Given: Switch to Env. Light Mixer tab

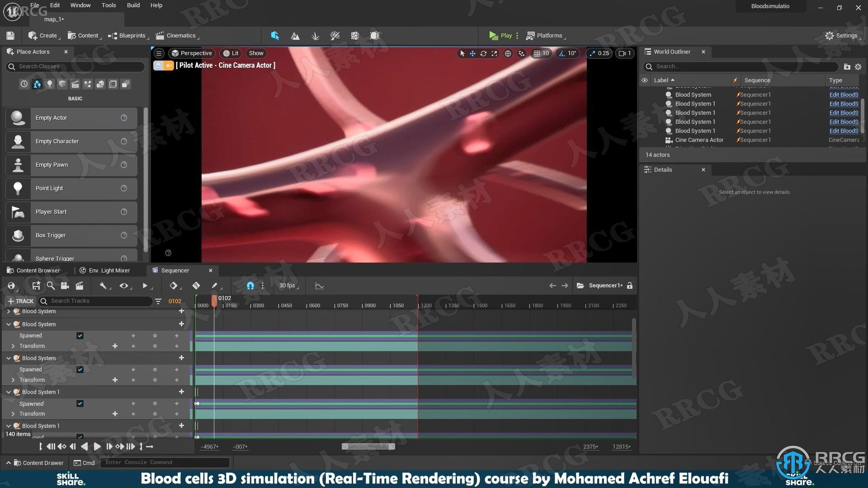Looking at the screenshot, I should [x=105, y=271].
